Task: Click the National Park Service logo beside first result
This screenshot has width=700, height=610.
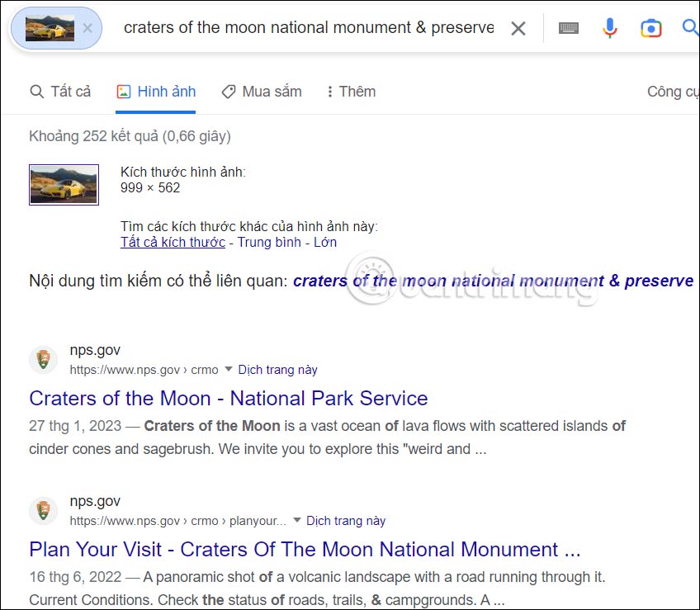Action: (x=43, y=359)
